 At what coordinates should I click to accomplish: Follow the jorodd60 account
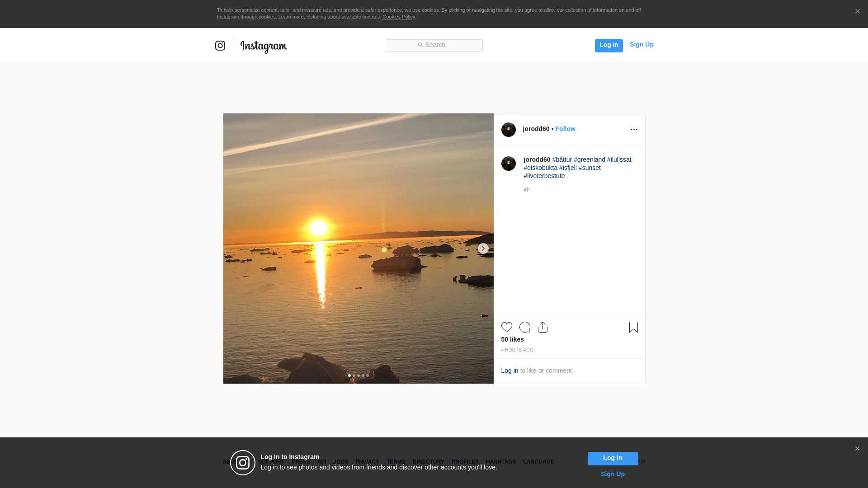(x=565, y=129)
